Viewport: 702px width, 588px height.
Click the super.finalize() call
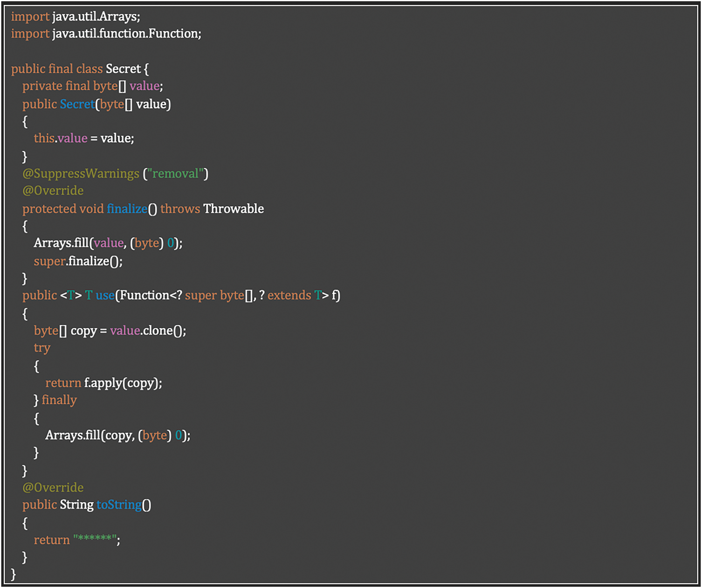78,261
